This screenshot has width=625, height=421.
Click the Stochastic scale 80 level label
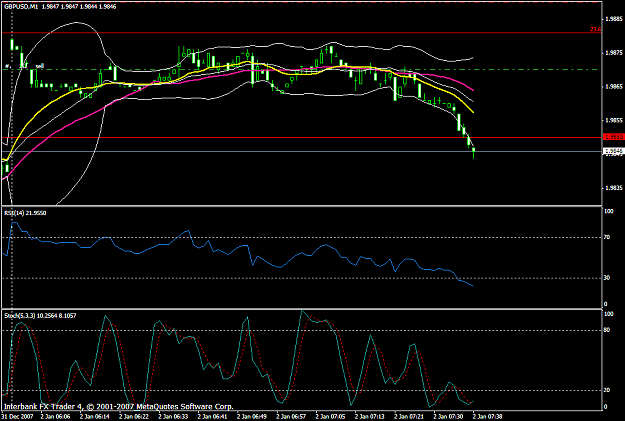[607, 330]
